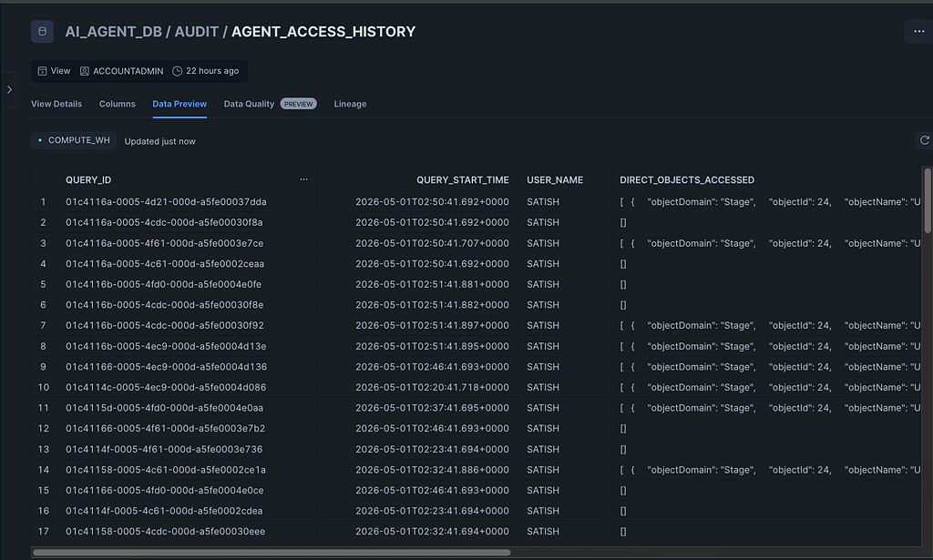
Task: Expand the collapsed left sidebar chevron
Action: click(9, 90)
